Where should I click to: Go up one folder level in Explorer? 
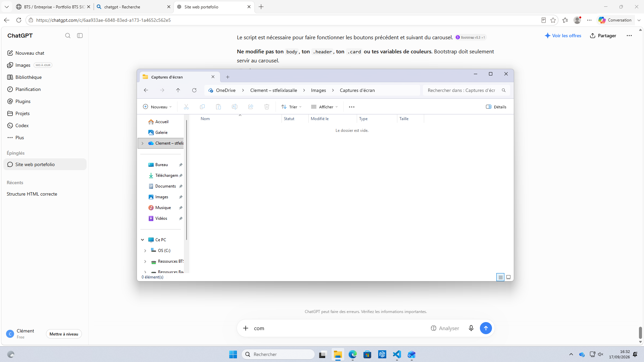point(178,90)
